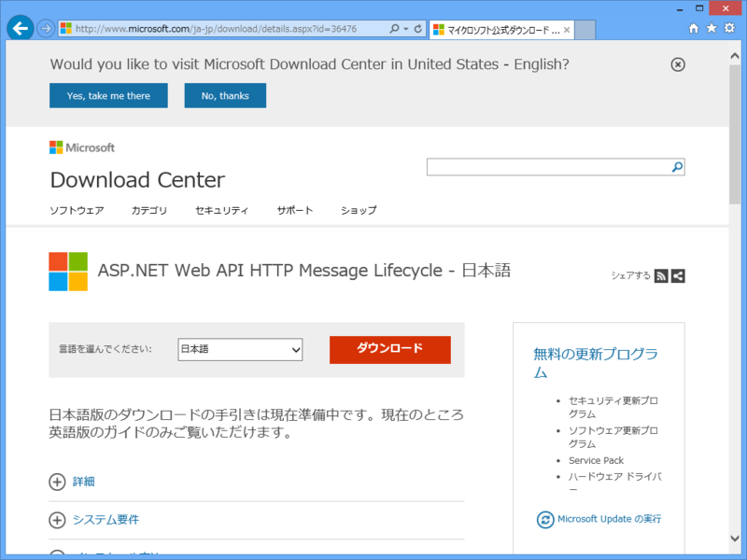
Task: Click 無料の更新プログラム heading link
Action: 596,362
